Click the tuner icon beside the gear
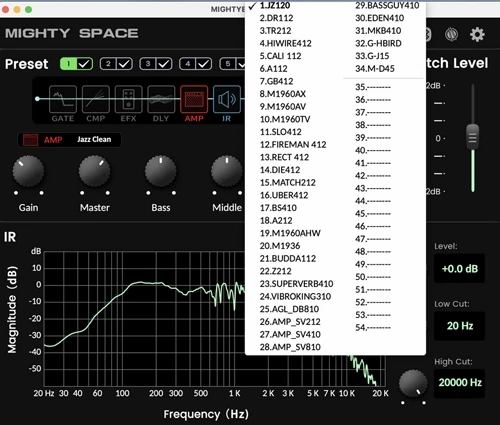 [x=451, y=34]
